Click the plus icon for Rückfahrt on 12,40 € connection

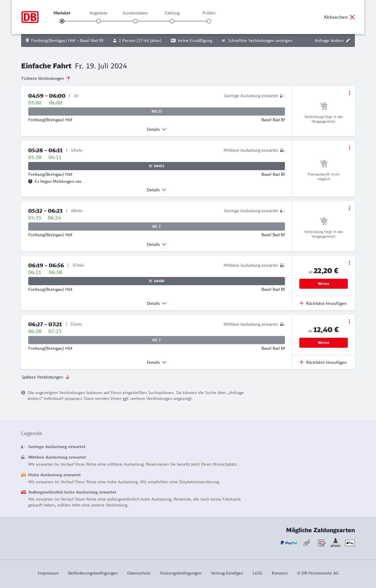[x=302, y=362]
